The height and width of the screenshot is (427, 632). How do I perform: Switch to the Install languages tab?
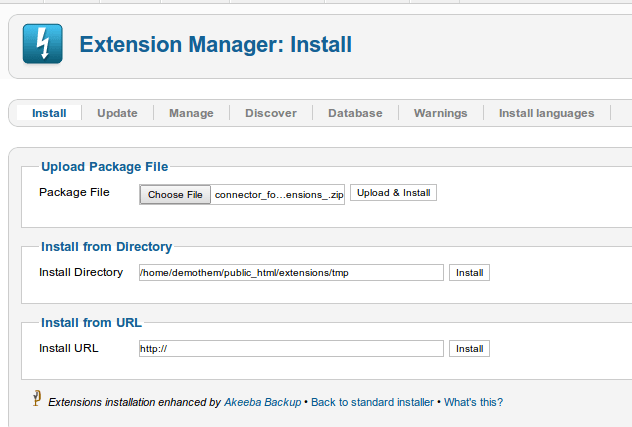tap(546, 113)
